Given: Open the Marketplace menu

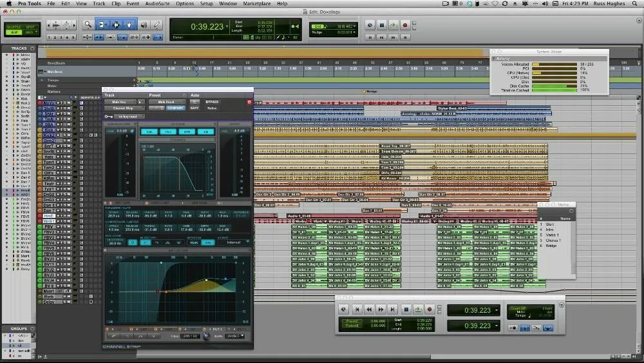Looking at the screenshot, I should point(257,3).
